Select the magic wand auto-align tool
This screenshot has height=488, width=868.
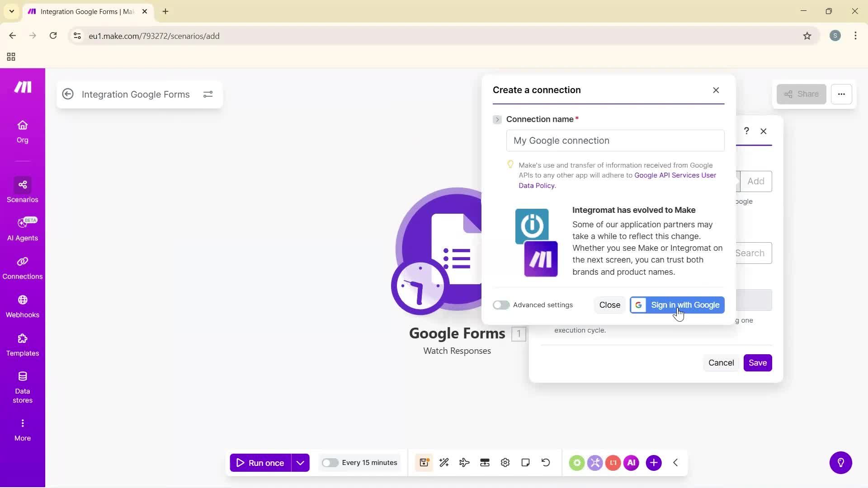click(x=444, y=463)
